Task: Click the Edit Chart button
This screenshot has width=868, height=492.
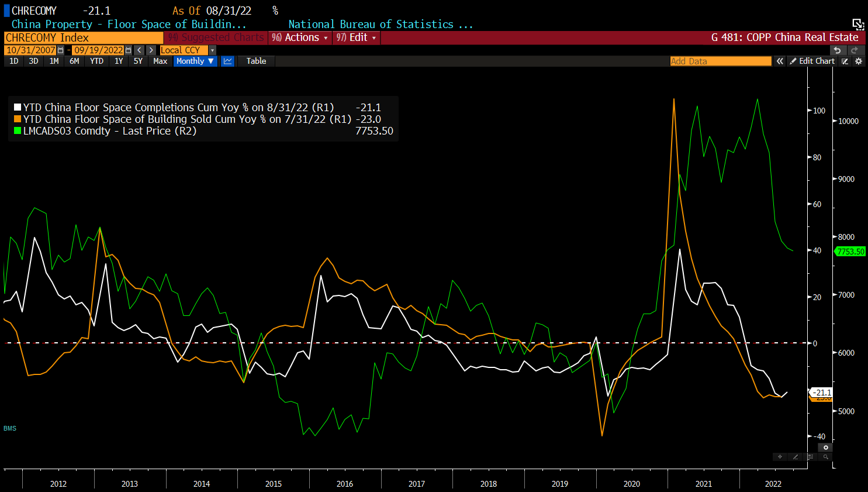Action: pyautogui.click(x=812, y=61)
